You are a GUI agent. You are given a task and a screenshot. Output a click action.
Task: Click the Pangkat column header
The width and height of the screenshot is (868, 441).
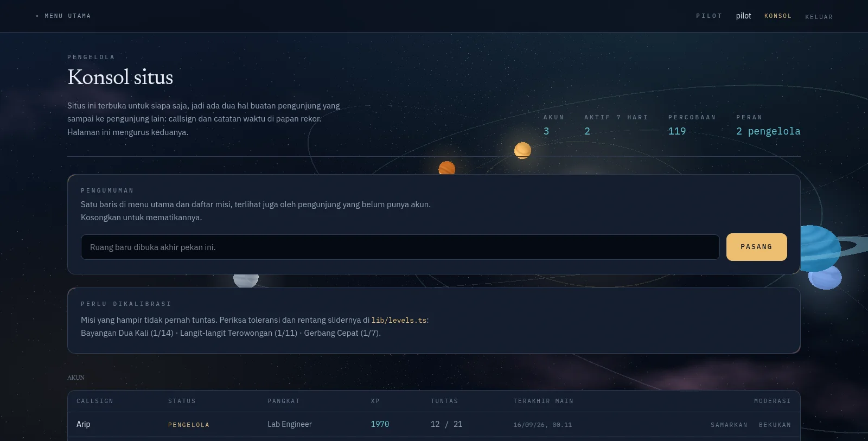pyautogui.click(x=284, y=401)
